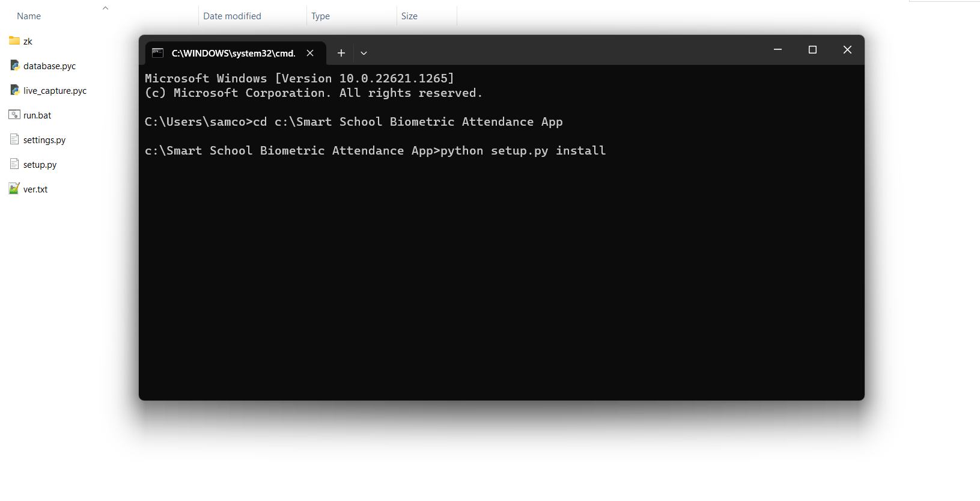
Task: Sort files by Size column header
Action: point(409,16)
